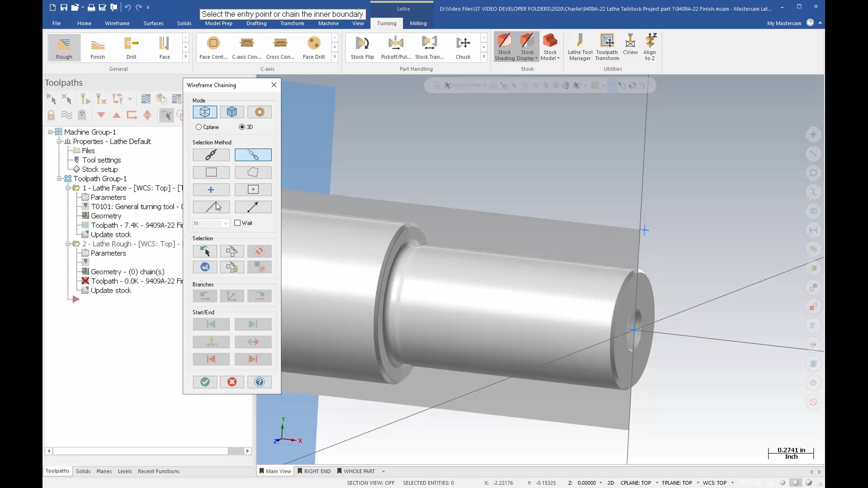Click the red Cancel button
This screenshot has width=868, height=488.
(x=232, y=382)
